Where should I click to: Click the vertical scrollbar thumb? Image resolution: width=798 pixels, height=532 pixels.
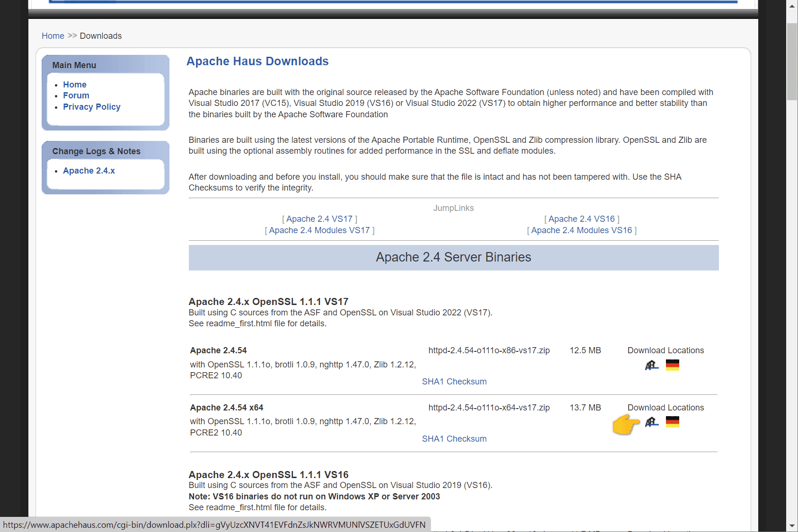792,61
